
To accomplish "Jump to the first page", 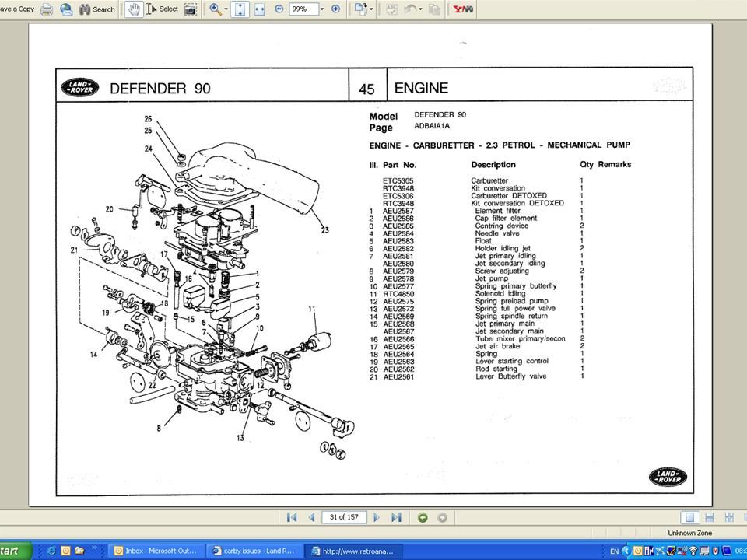I will (292, 518).
